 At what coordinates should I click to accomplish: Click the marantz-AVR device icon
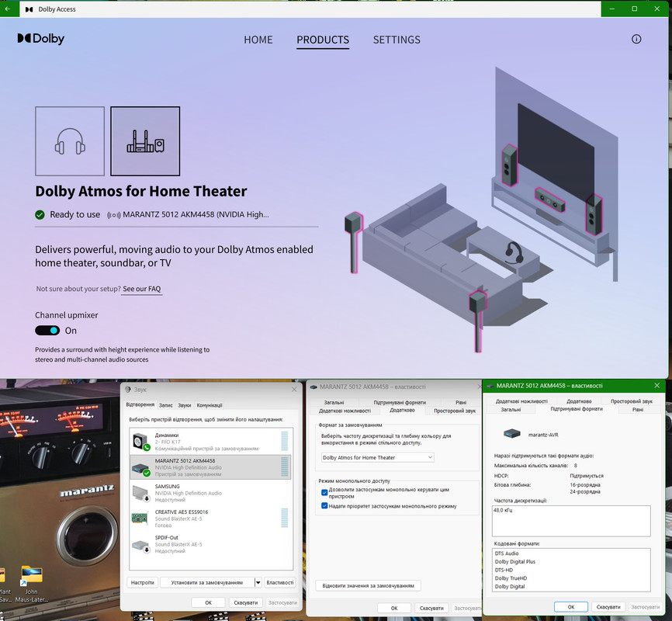(511, 433)
